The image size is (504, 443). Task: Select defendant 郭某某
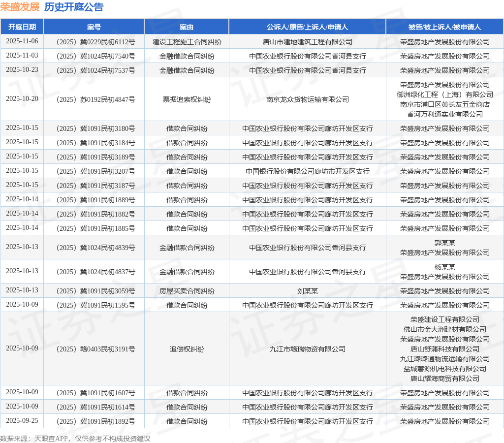(444, 243)
